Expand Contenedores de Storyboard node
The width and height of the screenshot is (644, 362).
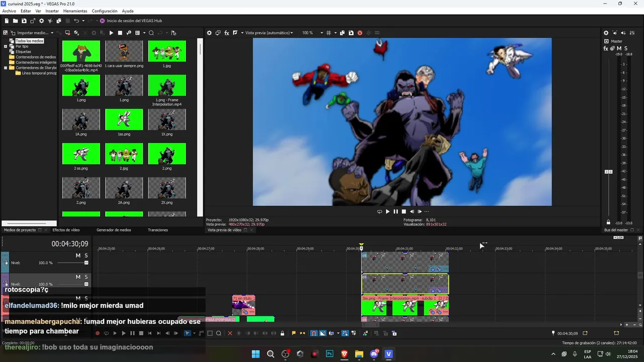click(x=6, y=68)
